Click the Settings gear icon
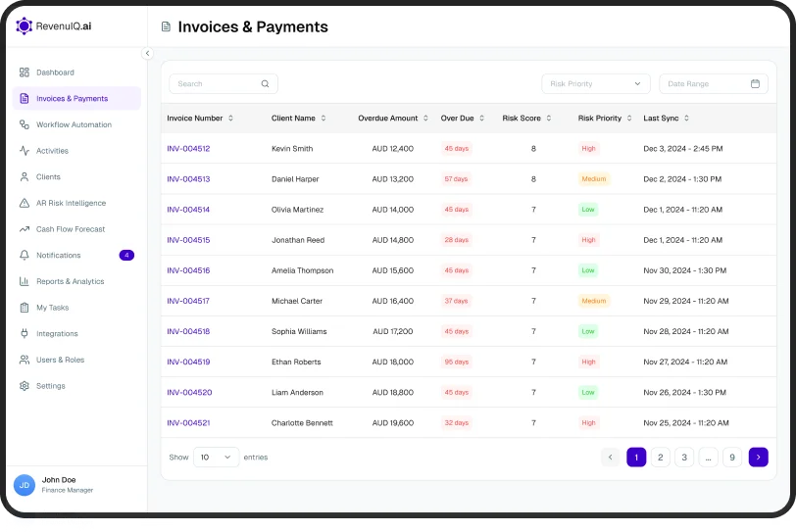Viewport: 796px width, 532px height. pos(25,386)
